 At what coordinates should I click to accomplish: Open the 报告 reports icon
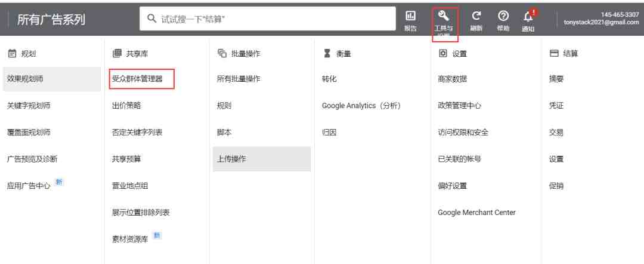click(410, 17)
